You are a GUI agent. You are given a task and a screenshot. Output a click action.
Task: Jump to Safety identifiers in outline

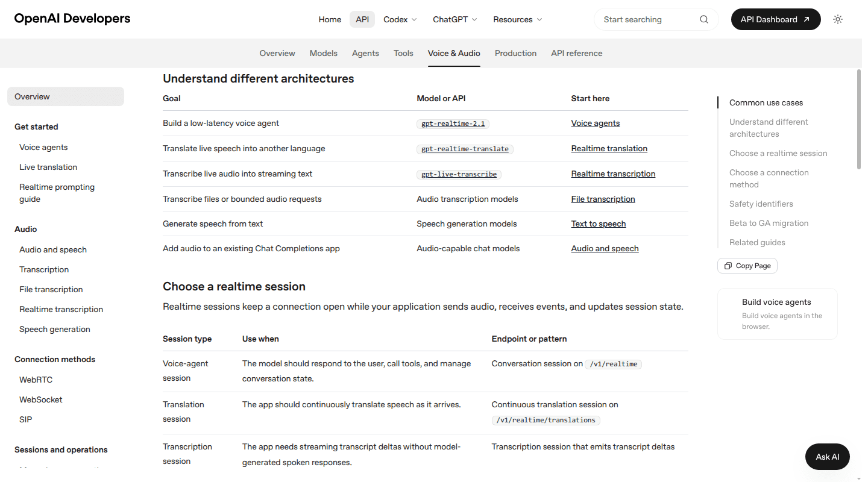[x=761, y=204]
